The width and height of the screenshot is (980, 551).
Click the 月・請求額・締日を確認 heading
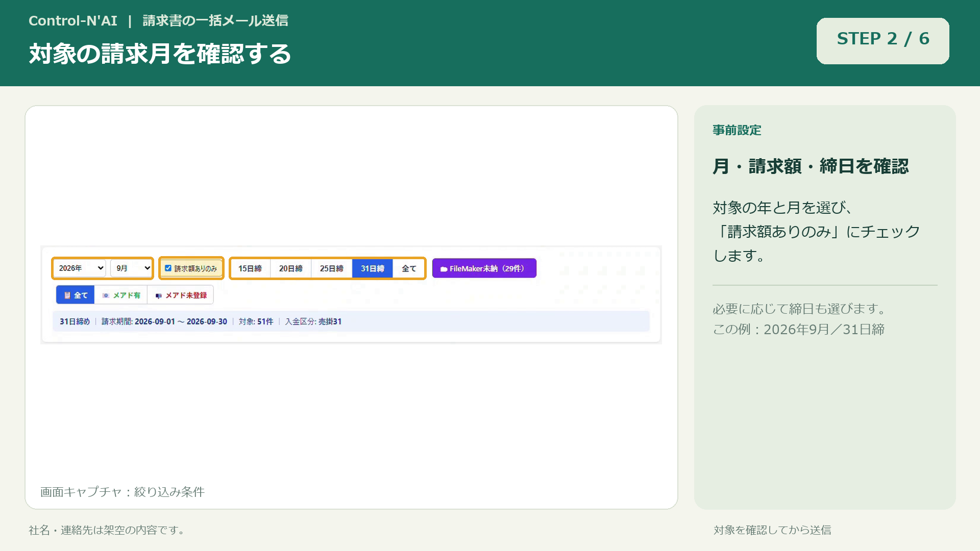click(x=811, y=166)
